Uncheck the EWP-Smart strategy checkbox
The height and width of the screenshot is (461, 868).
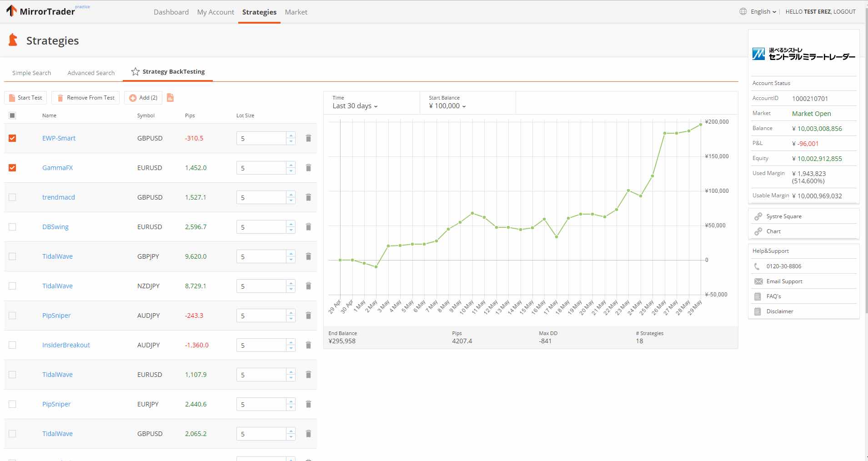[x=12, y=138]
